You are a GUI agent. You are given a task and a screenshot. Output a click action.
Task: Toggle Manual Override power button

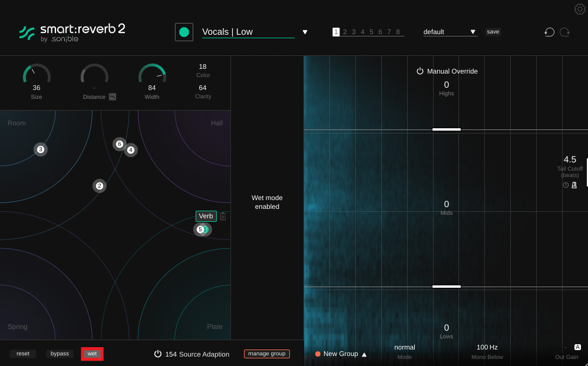click(420, 71)
